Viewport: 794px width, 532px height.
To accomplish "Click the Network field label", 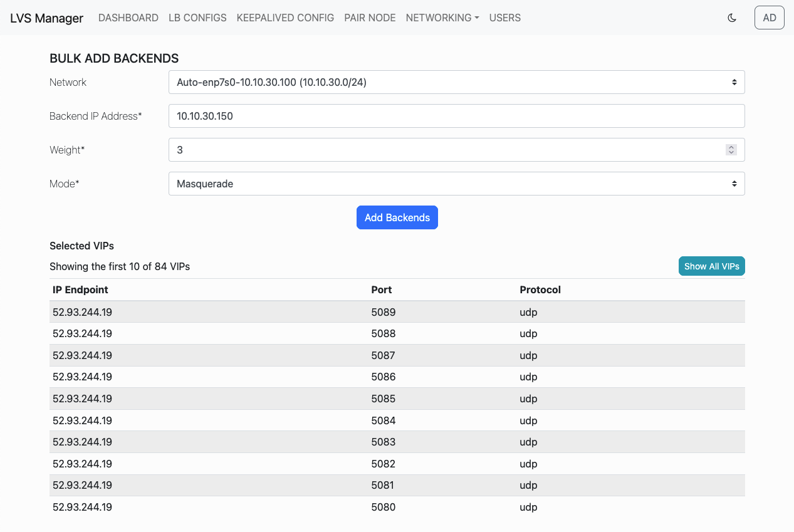I will click(68, 82).
